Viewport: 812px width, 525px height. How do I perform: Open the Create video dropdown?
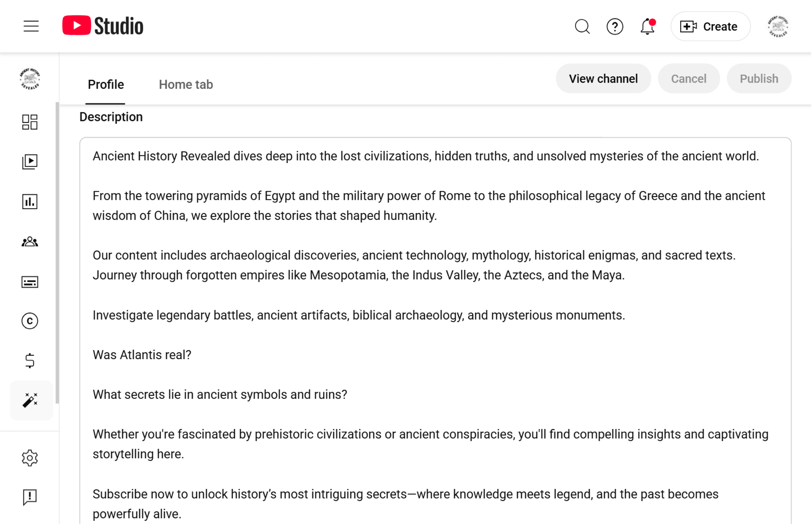(x=710, y=27)
